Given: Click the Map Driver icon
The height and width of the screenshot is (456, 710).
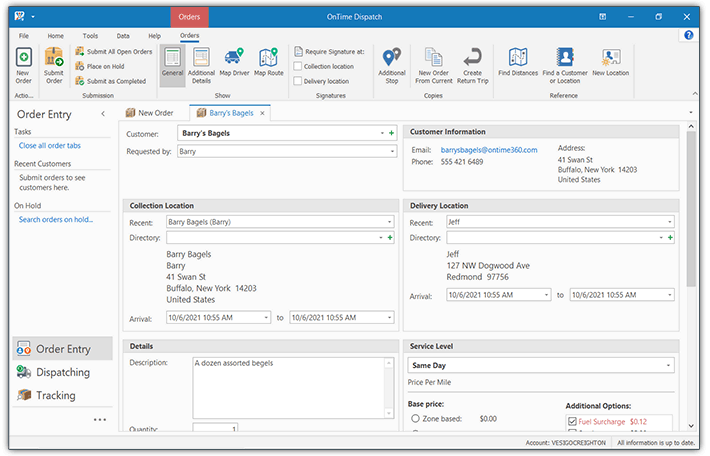Looking at the screenshot, I should [x=234, y=62].
